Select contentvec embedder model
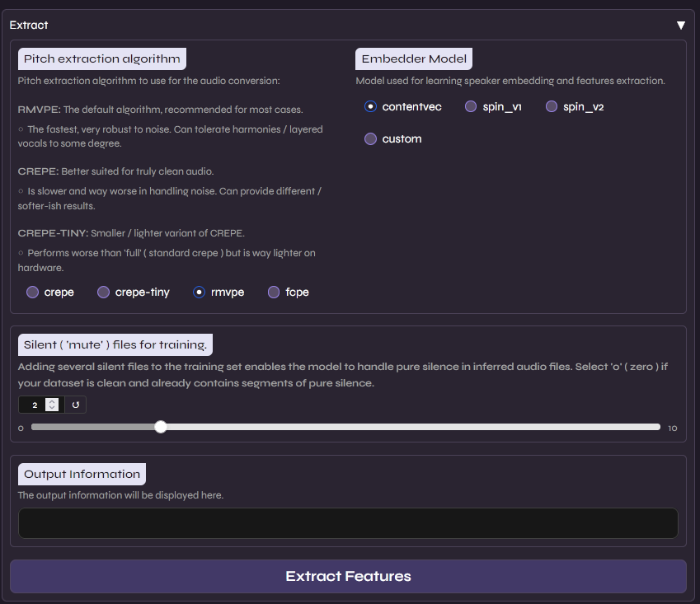 coord(371,106)
